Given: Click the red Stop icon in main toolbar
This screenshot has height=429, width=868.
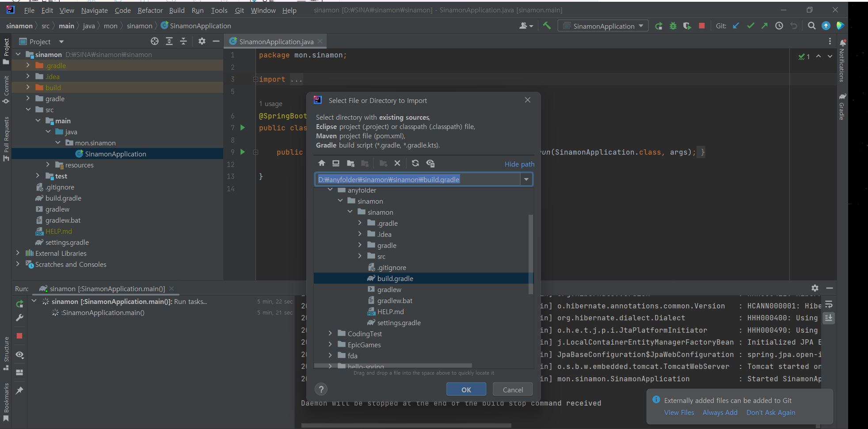Looking at the screenshot, I should (701, 26).
